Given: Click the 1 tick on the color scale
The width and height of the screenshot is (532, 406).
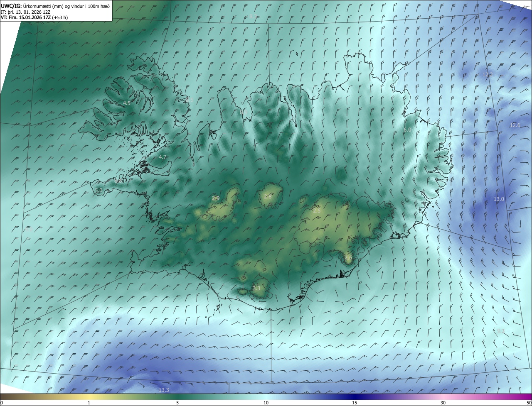Looking at the screenshot, I should 89,403.
